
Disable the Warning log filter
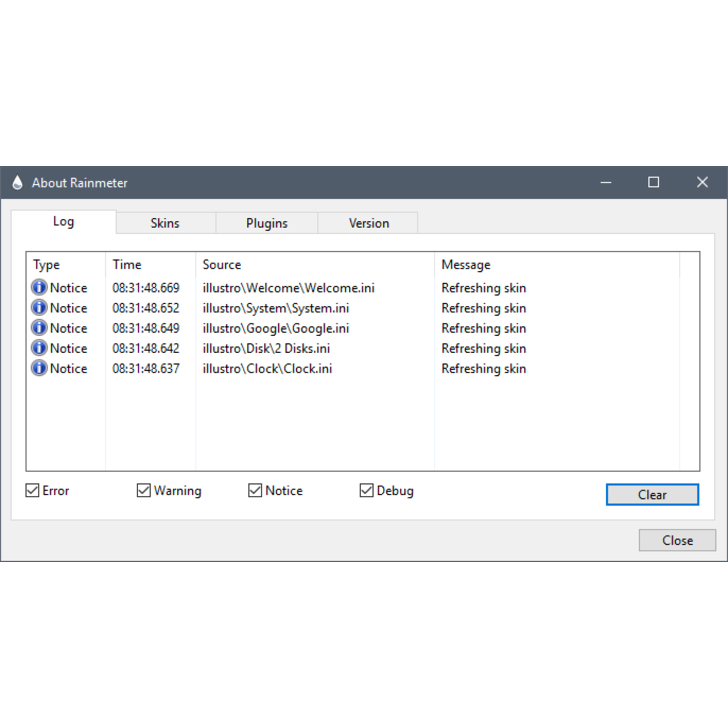(144, 490)
